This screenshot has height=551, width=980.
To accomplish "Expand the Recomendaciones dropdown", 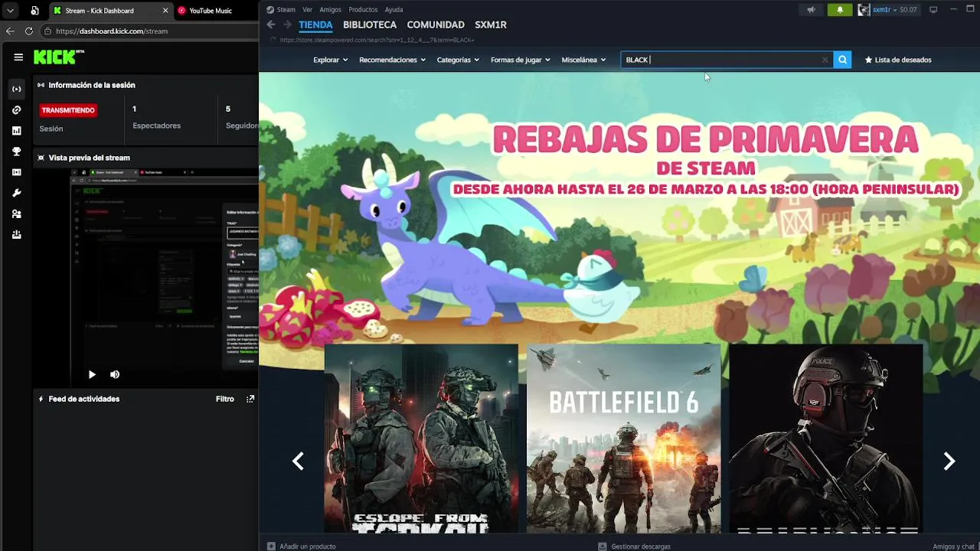I will (392, 60).
